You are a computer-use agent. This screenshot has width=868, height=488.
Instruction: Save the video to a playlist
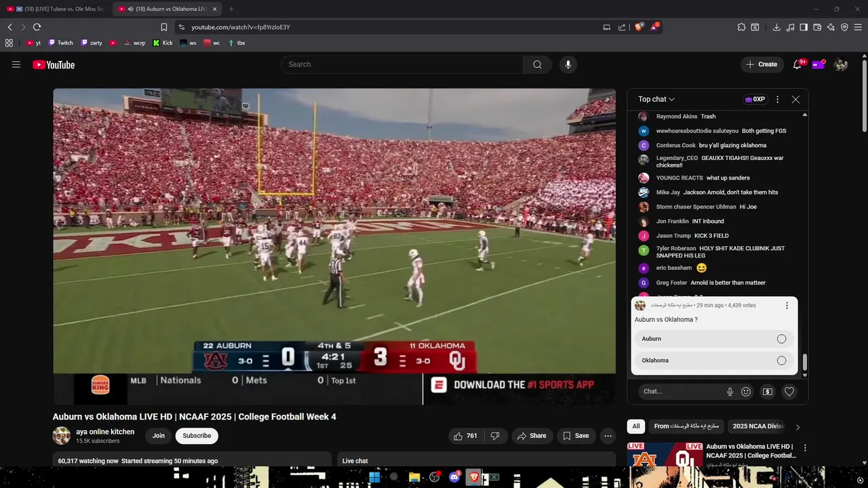click(576, 436)
